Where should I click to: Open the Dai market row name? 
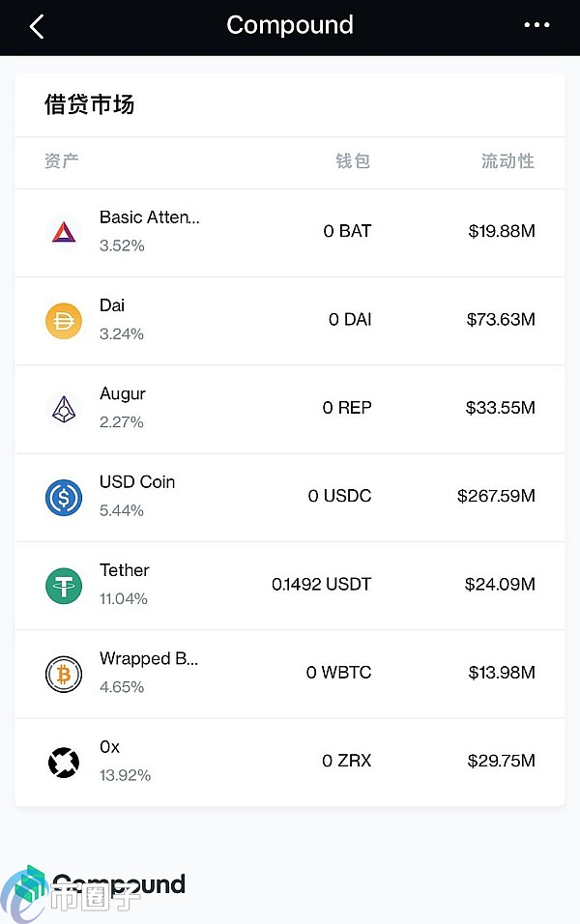click(112, 305)
